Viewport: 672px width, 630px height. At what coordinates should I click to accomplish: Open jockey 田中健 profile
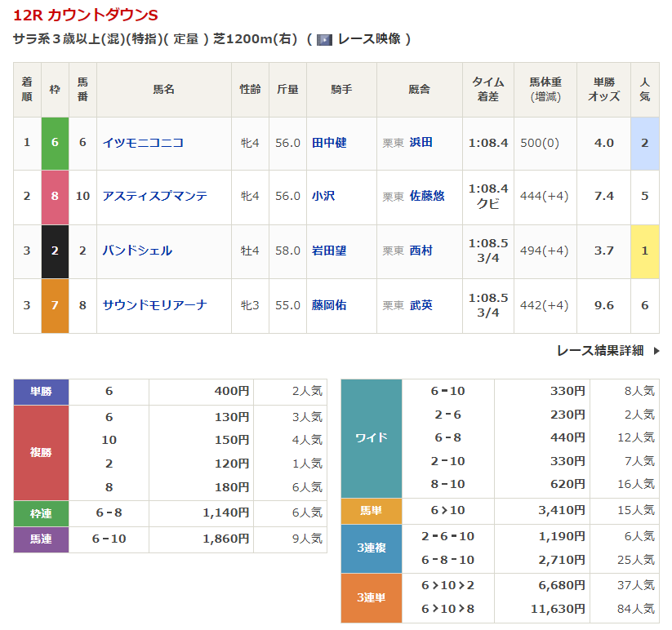click(329, 143)
